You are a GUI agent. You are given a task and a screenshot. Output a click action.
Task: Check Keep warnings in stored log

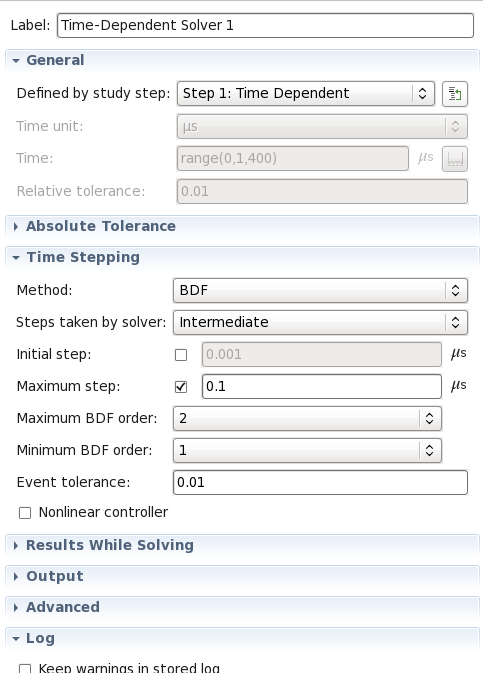[25, 668]
